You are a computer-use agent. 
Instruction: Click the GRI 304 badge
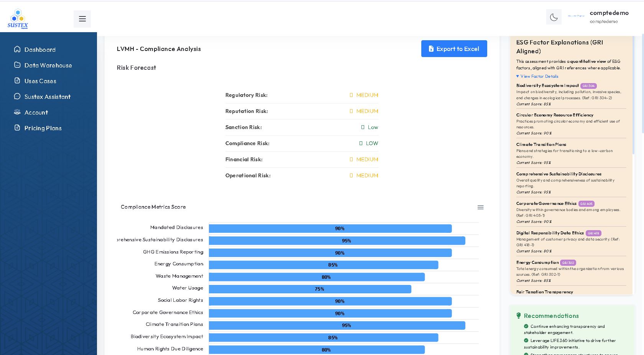(x=588, y=86)
